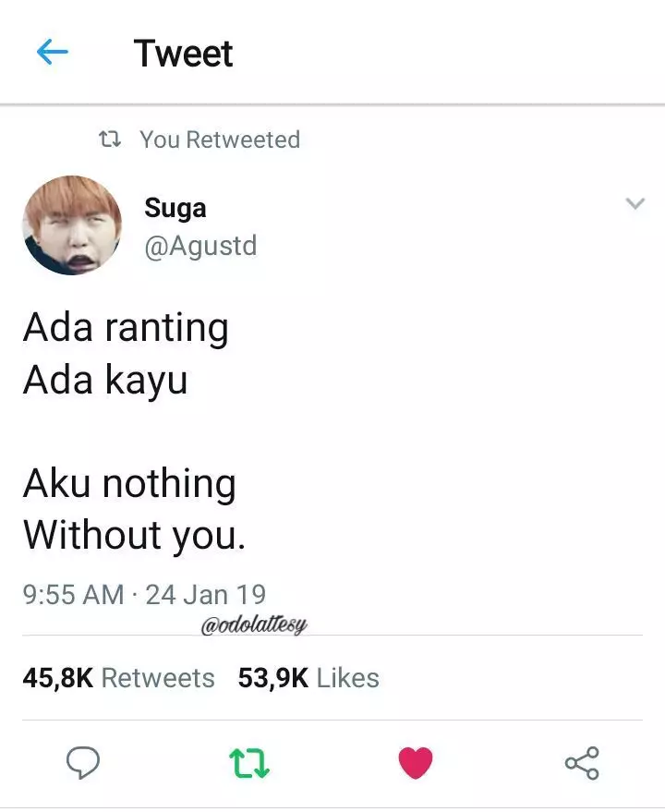665x812 pixels.
Task: Tap the tweet text 'Ada ranting'
Action: [126, 328]
